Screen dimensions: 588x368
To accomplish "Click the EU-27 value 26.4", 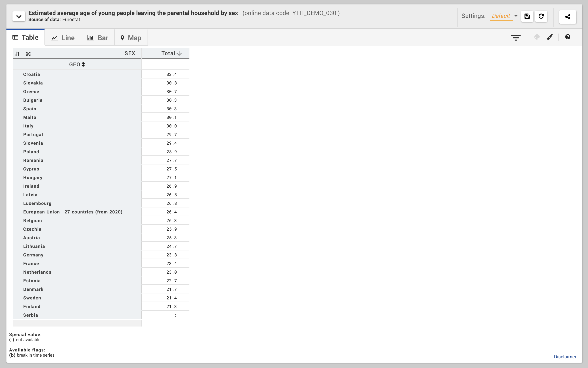I will (171, 212).
